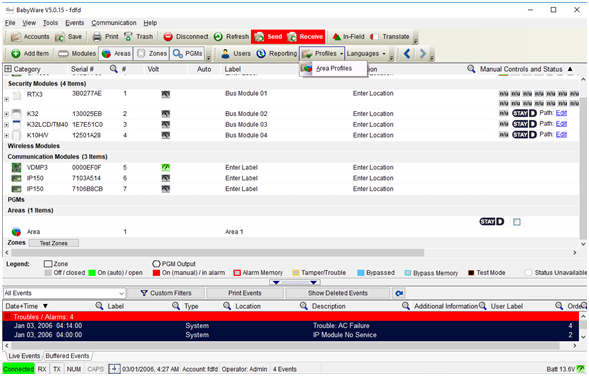Expand the K32 module row
The width and height of the screenshot is (589, 376).
(x=6, y=114)
